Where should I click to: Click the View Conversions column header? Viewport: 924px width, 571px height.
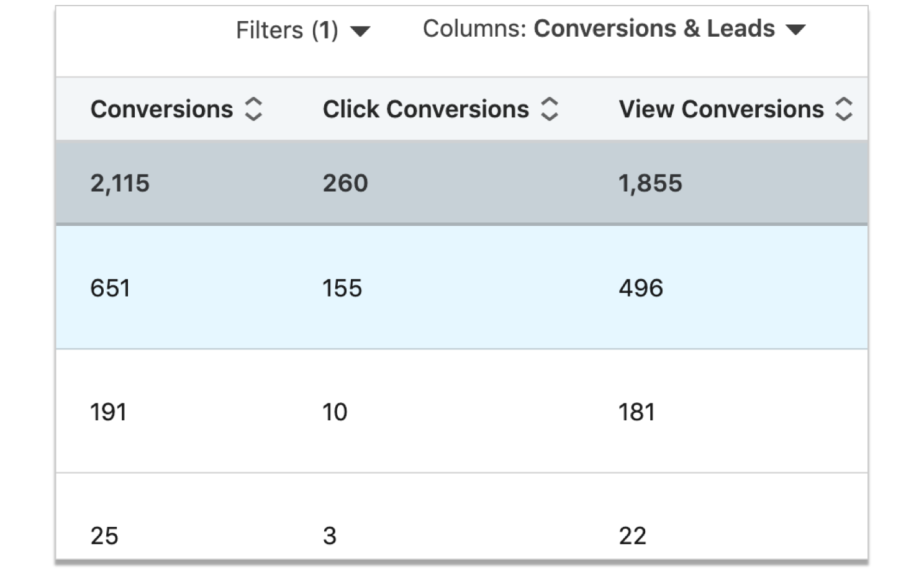[x=721, y=109]
